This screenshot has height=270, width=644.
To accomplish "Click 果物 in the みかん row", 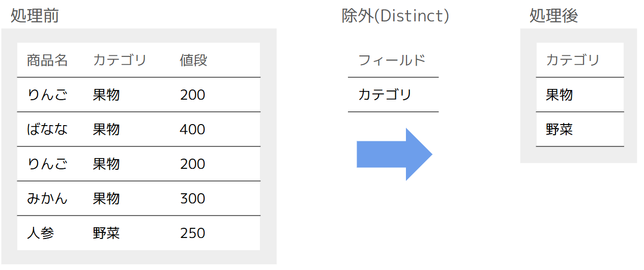I will [106, 198].
